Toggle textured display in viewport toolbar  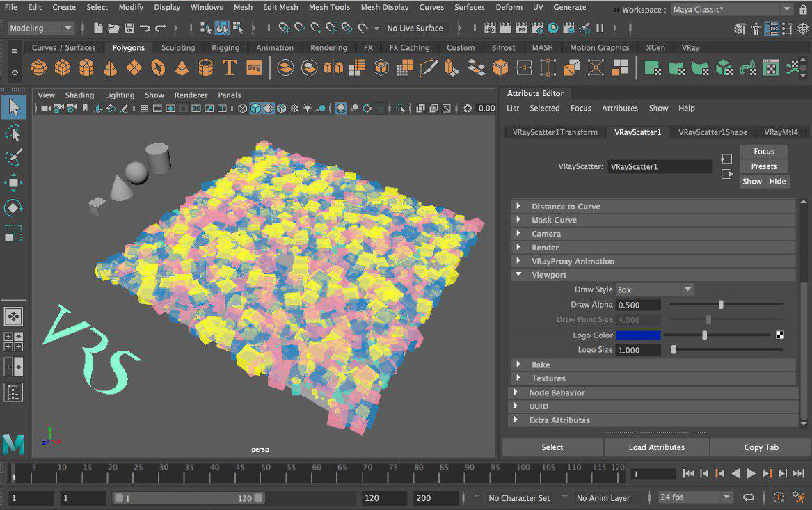coord(294,109)
